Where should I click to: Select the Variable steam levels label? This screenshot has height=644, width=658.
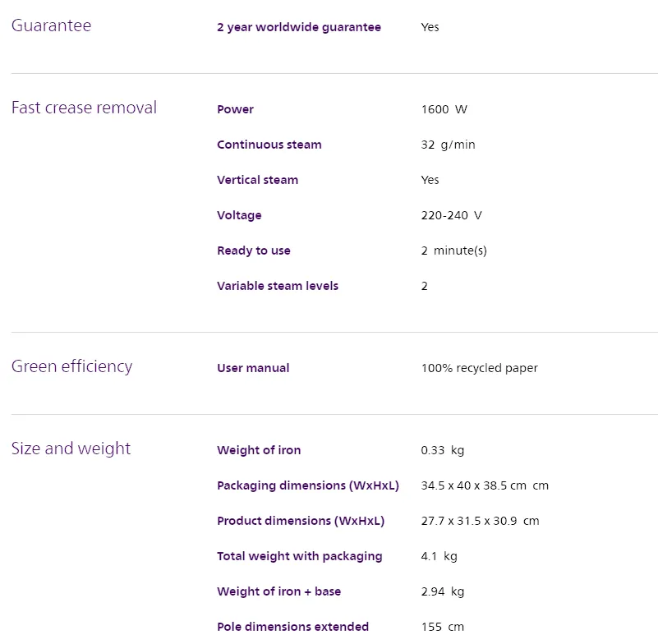278,286
